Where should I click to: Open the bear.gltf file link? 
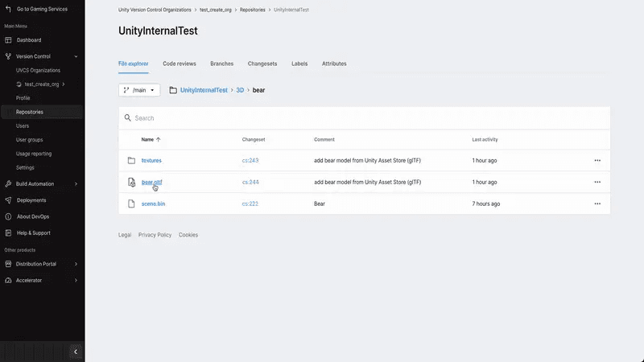pyautogui.click(x=152, y=183)
